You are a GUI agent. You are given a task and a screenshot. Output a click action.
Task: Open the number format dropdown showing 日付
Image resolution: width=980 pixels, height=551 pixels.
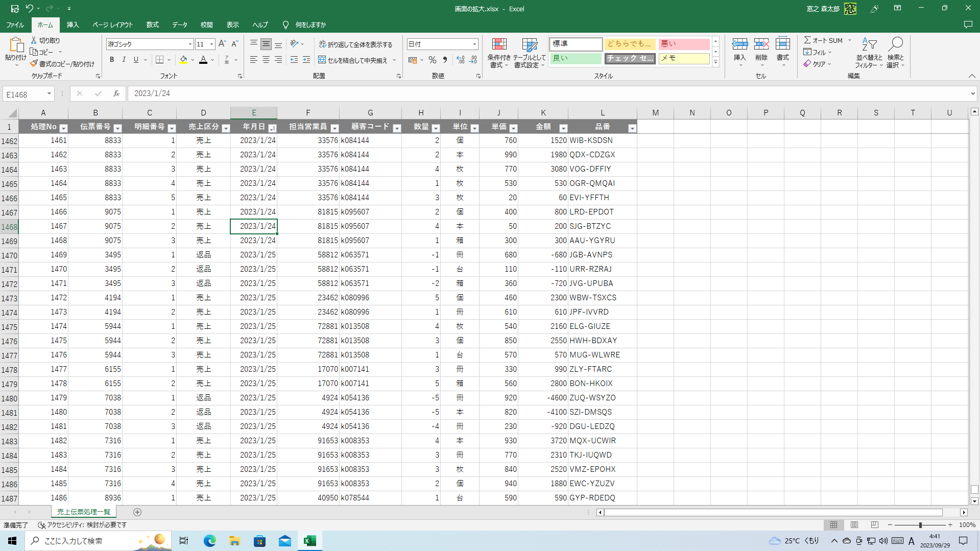click(474, 44)
